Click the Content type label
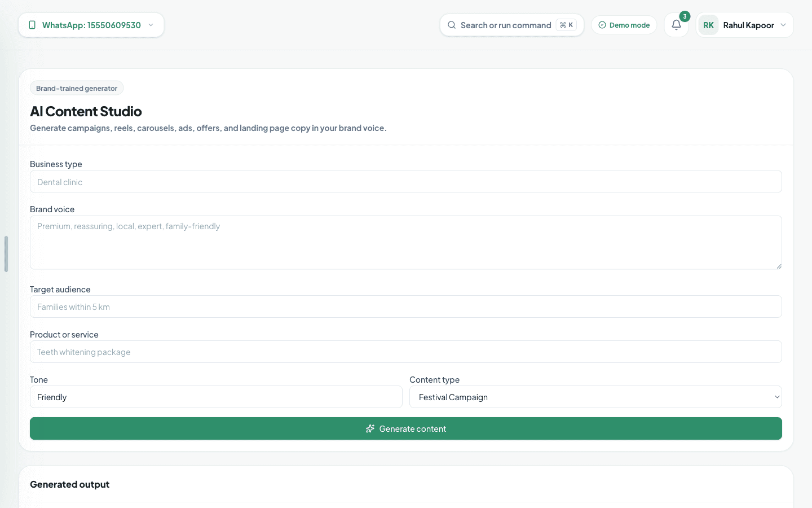Viewport: 812px width, 508px height. (435, 380)
